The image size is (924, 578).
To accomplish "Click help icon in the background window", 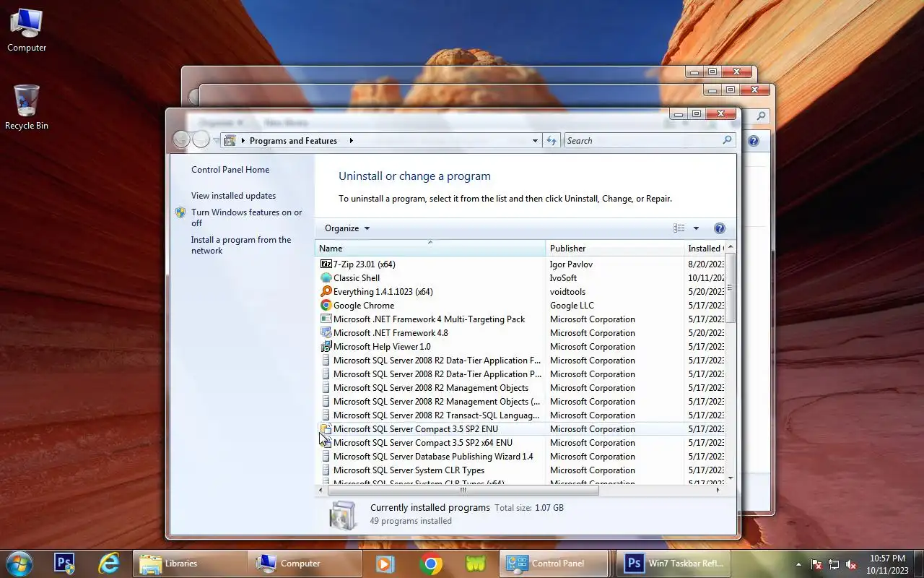I will tap(754, 141).
